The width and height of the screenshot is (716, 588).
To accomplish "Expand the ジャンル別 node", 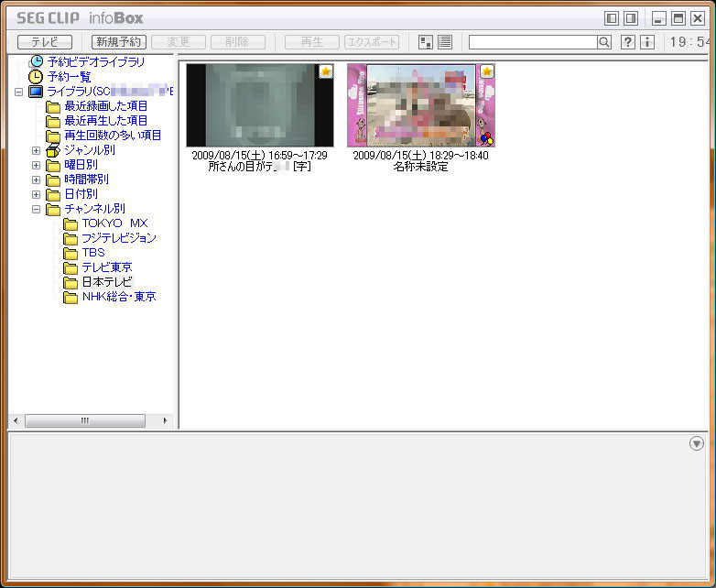I will tap(36, 150).
